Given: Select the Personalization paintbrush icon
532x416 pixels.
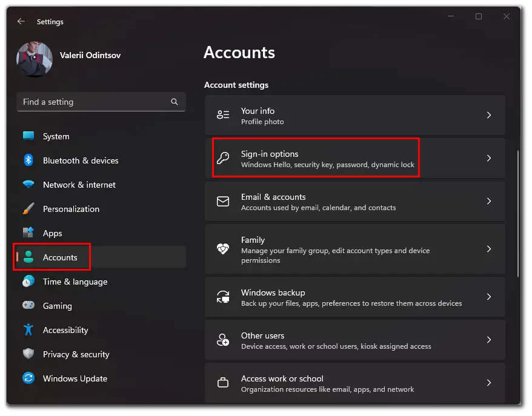Looking at the screenshot, I should pyautogui.click(x=28, y=208).
